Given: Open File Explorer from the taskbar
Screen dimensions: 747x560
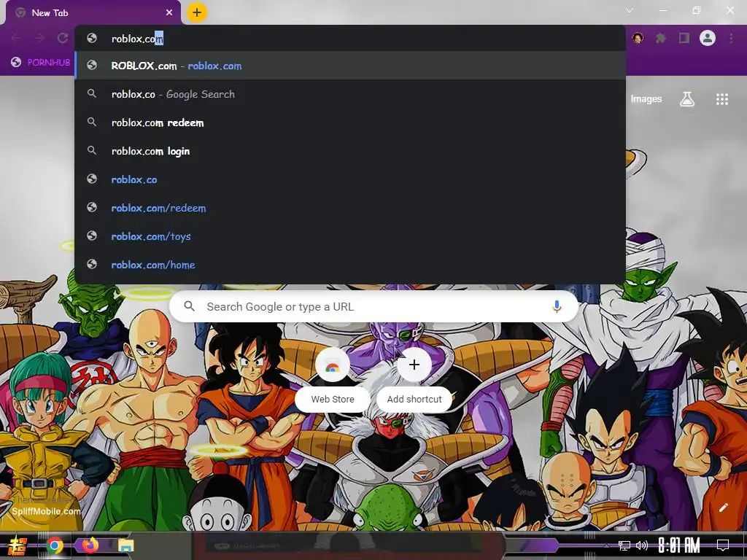Looking at the screenshot, I should [126, 545].
